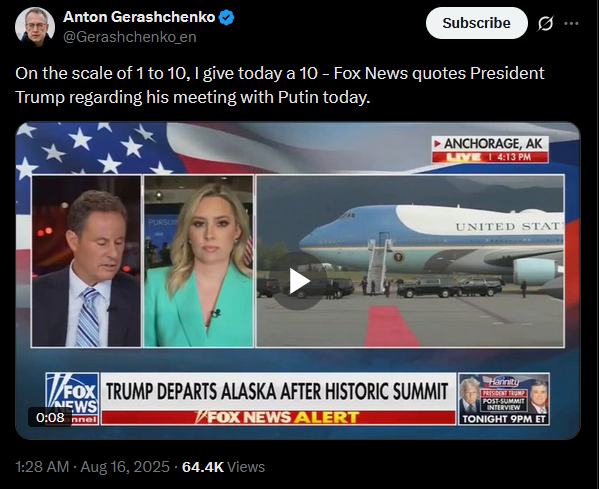Open the three-dot more options menu
Viewport: 599px width, 489px height.
tap(571, 24)
